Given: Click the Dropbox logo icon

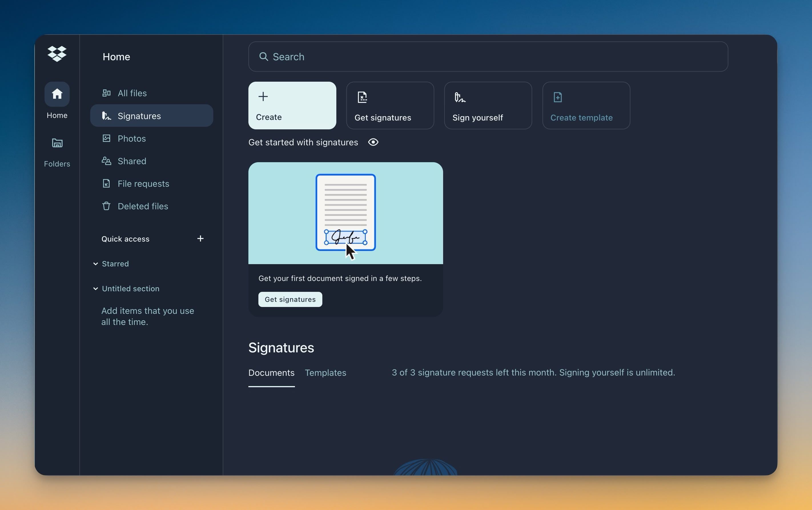Looking at the screenshot, I should (x=57, y=54).
